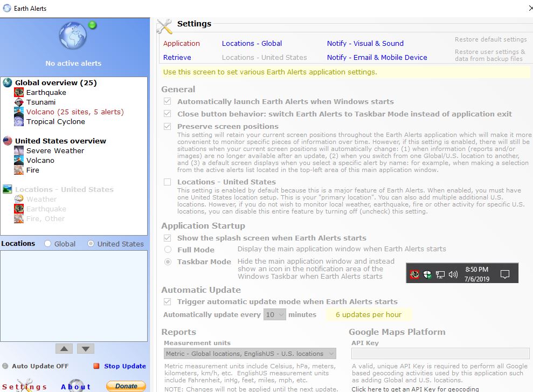Image resolution: width=533 pixels, height=392 pixels.
Task: Select Tsunami in Global overview
Action: click(41, 102)
